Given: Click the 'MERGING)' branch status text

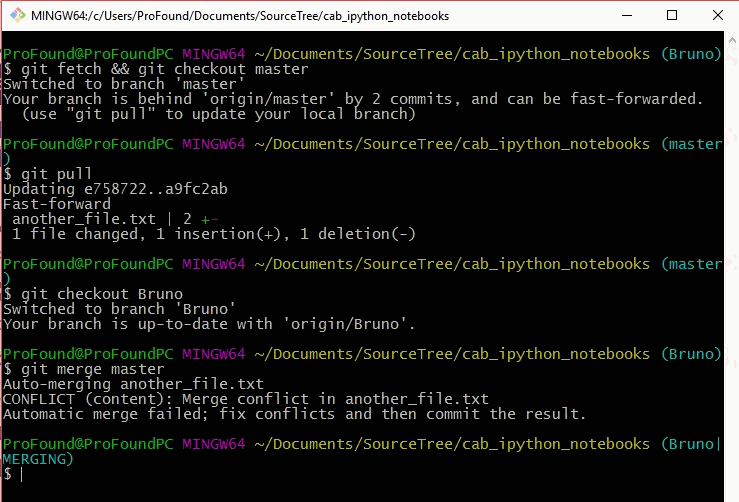Looking at the screenshot, I should coord(38,459).
